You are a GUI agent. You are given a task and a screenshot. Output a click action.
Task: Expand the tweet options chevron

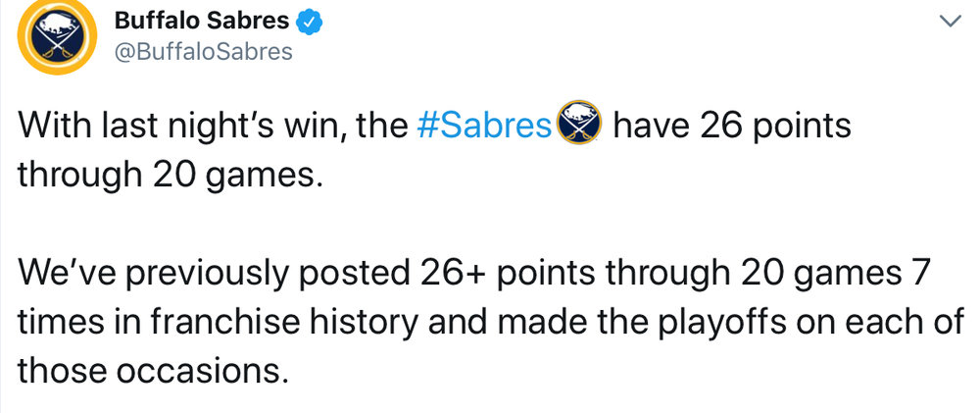point(950,21)
